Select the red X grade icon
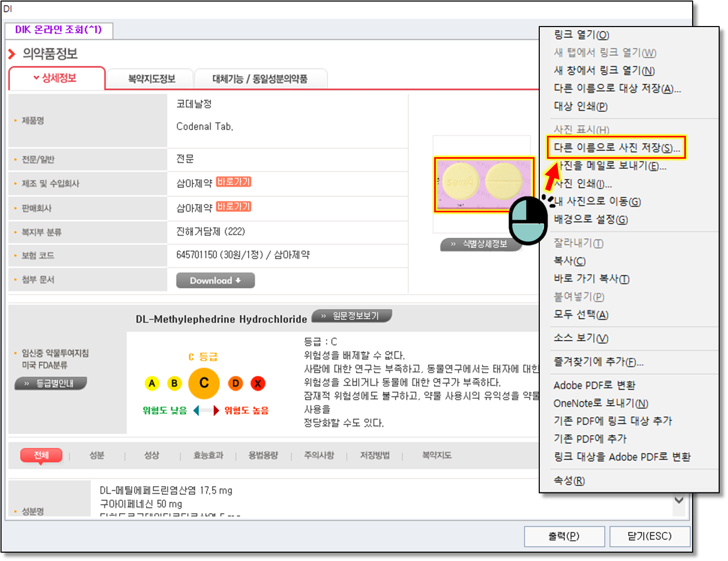Screen dimensions: 728x561 coord(258,384)
